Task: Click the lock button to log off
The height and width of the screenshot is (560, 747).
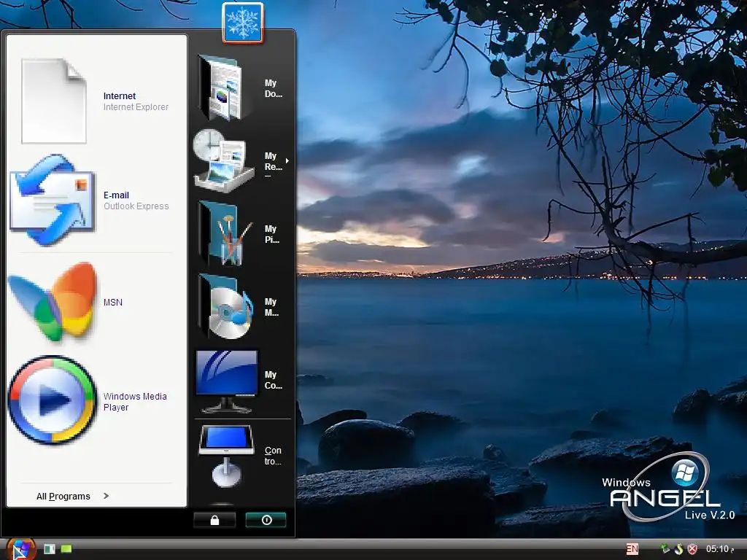Action: (x=214, y=520)
